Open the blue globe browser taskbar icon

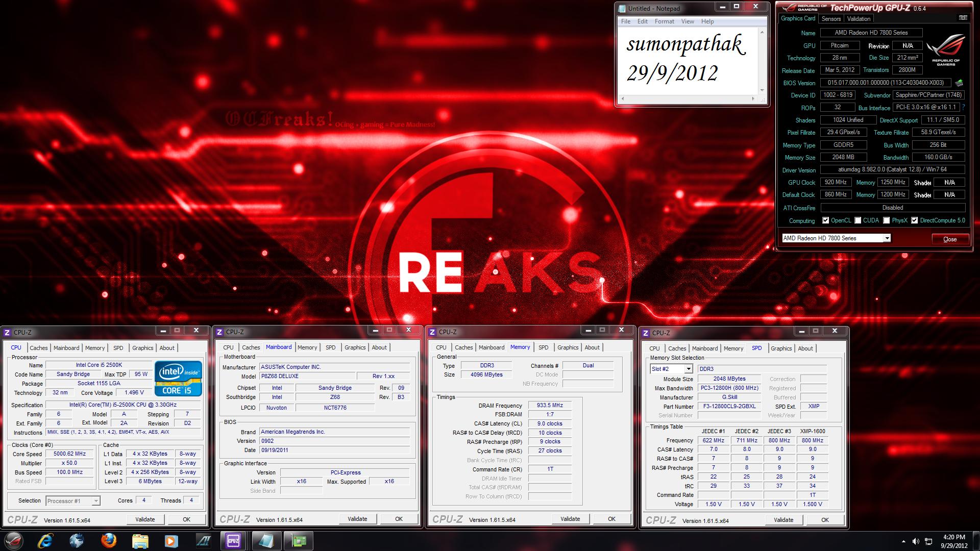tap(77, 541)
